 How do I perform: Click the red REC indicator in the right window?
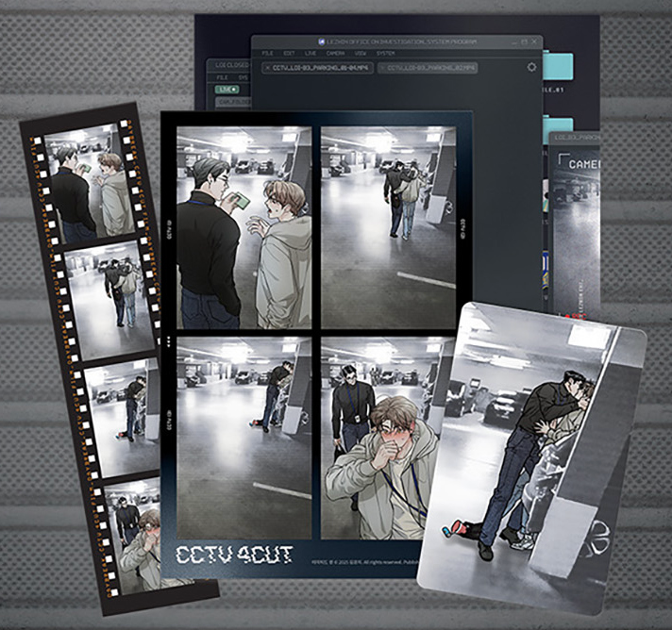[x=575, y=316]
